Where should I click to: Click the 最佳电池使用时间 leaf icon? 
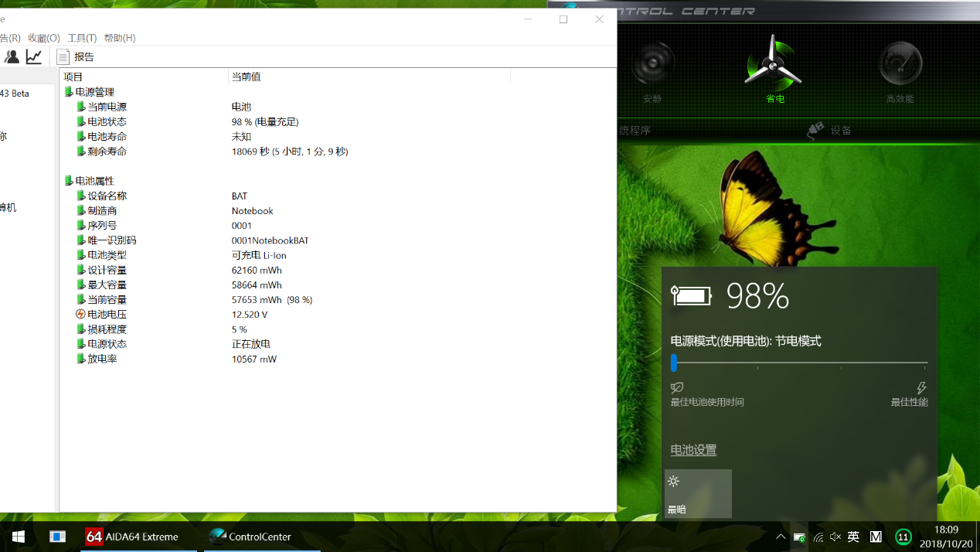click(677, 388)
